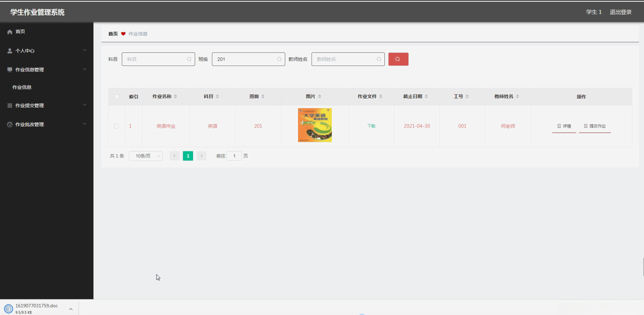Sort table by 工号 column arrows
644x315 pixels.
pyautogui.click(x=467, y=96)
